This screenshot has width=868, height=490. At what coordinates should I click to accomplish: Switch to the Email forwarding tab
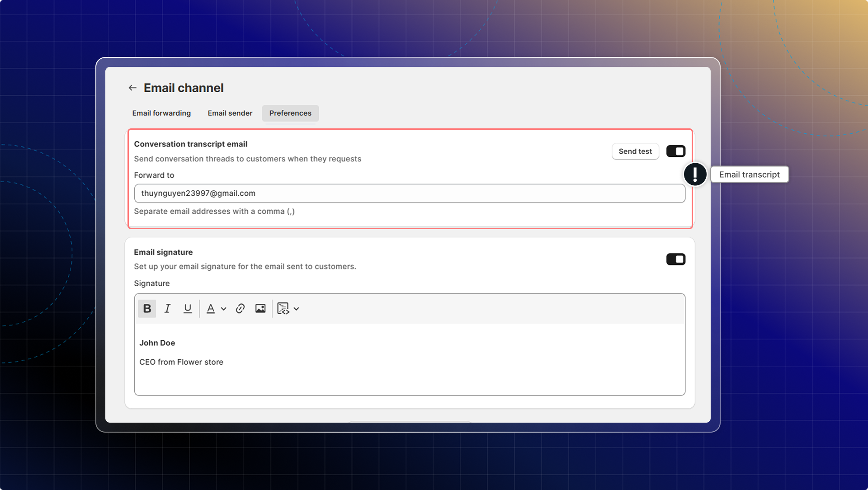(x=161, y=113)
